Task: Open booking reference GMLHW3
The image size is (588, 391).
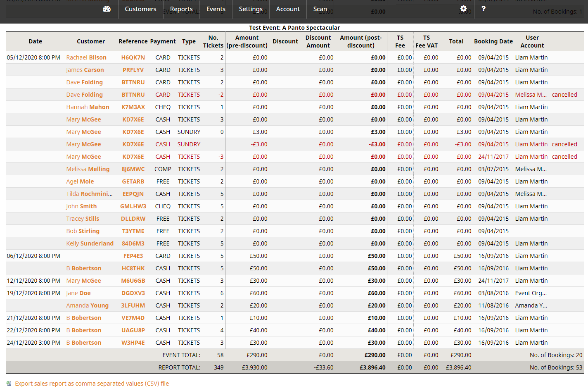Action: 133,206
